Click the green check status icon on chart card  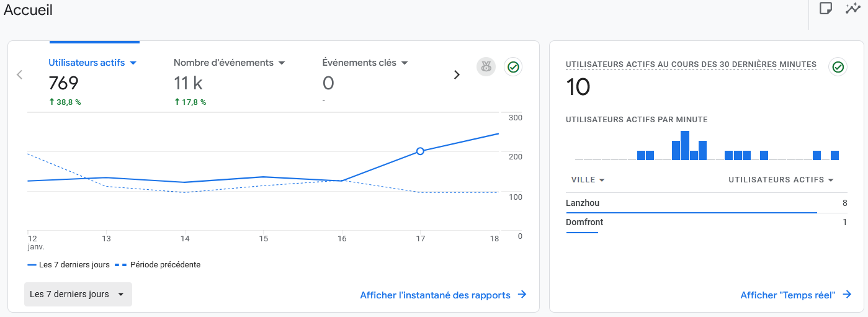point(513,67)
